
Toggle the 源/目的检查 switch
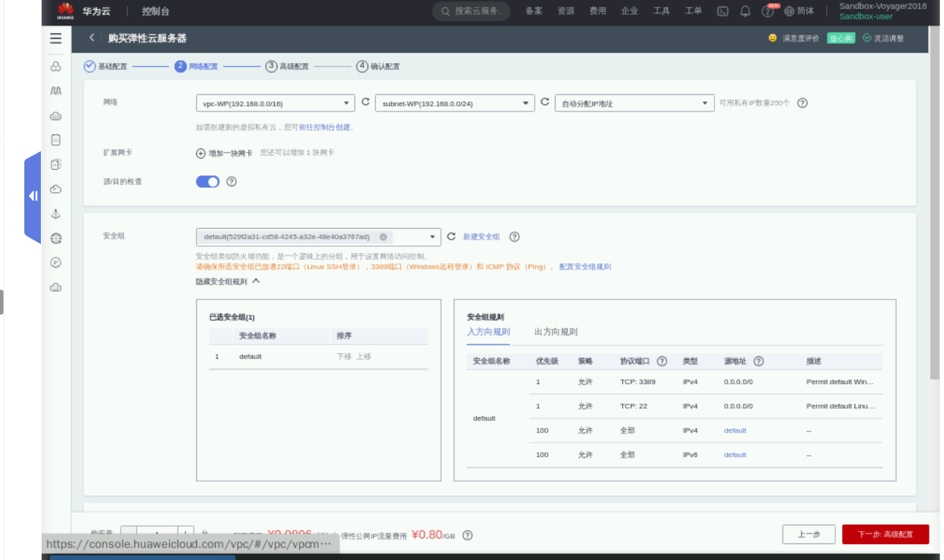[208, 182]
